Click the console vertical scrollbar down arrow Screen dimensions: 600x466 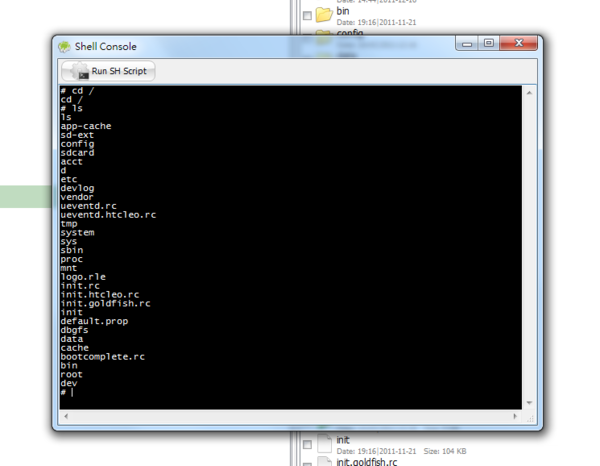pyautogui.click(x=529, y=402)
